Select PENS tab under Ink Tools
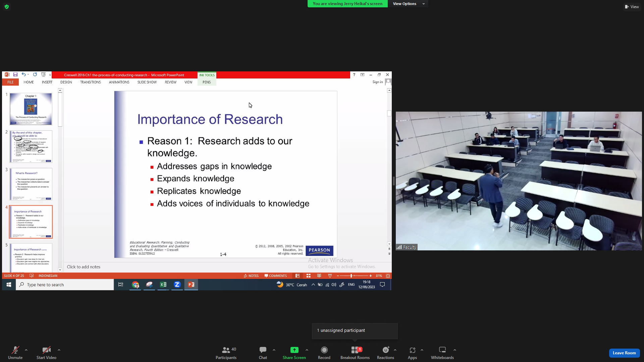 click(207, 82)
